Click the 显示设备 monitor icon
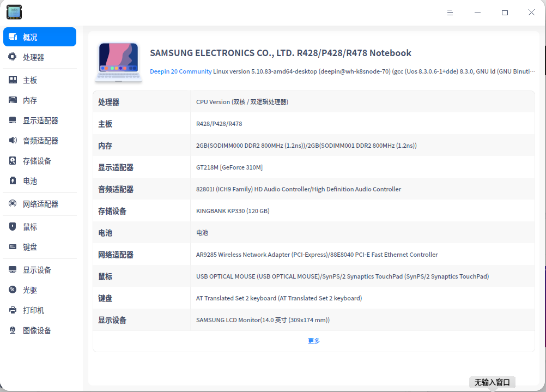 coord(13,269)
